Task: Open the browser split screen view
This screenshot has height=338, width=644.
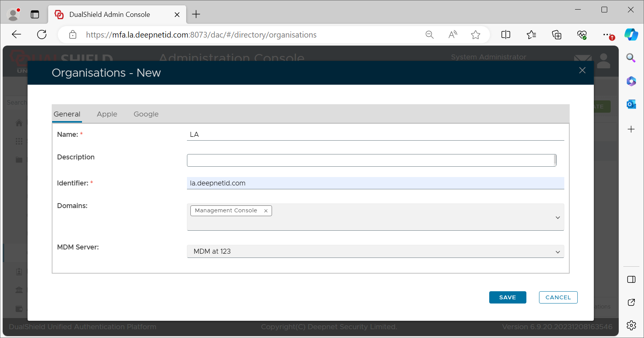Action: pos(505,35)
